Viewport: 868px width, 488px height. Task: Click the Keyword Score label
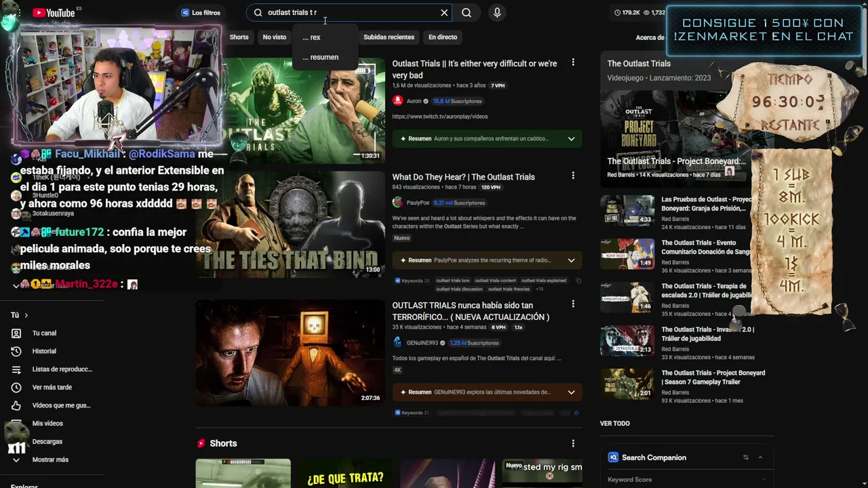click(629, 480)
